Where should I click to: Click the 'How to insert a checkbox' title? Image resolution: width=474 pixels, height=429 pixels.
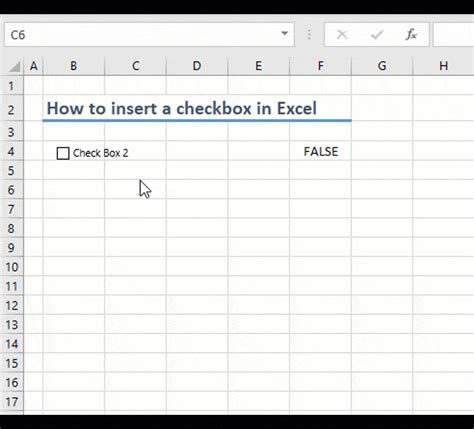[x=182, y=109]
